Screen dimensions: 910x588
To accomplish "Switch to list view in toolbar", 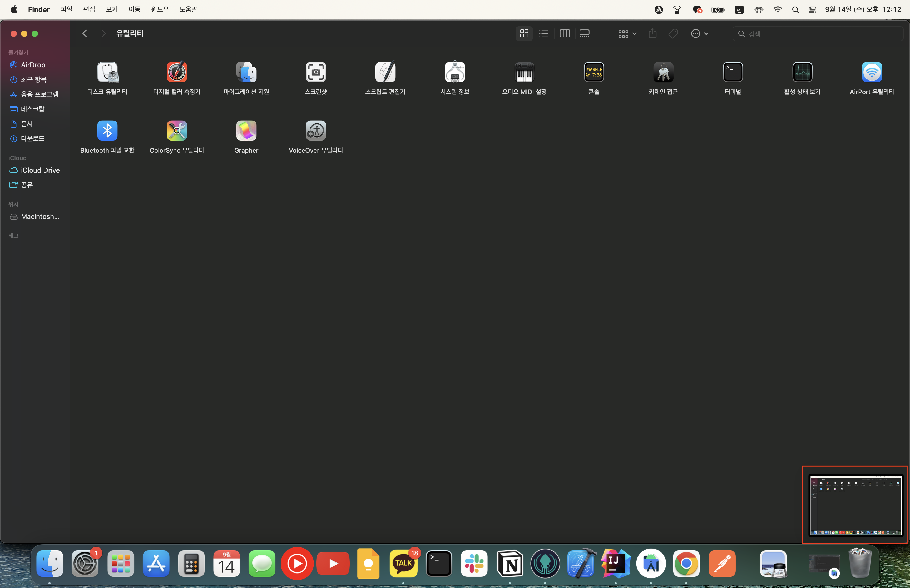I will (543, 34).
